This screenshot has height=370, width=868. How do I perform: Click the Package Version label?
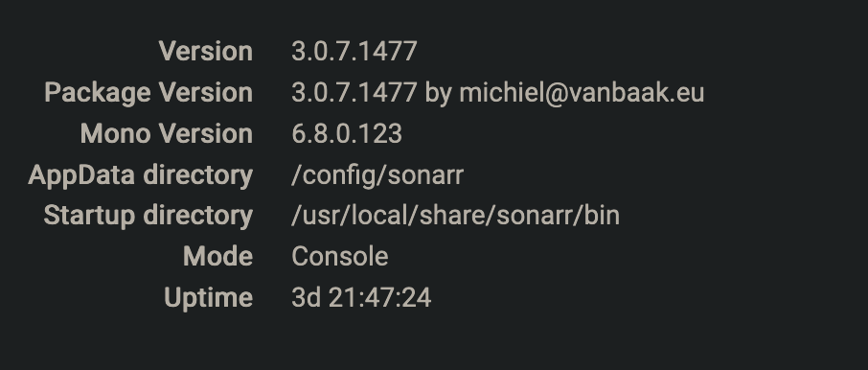(148, 92)
